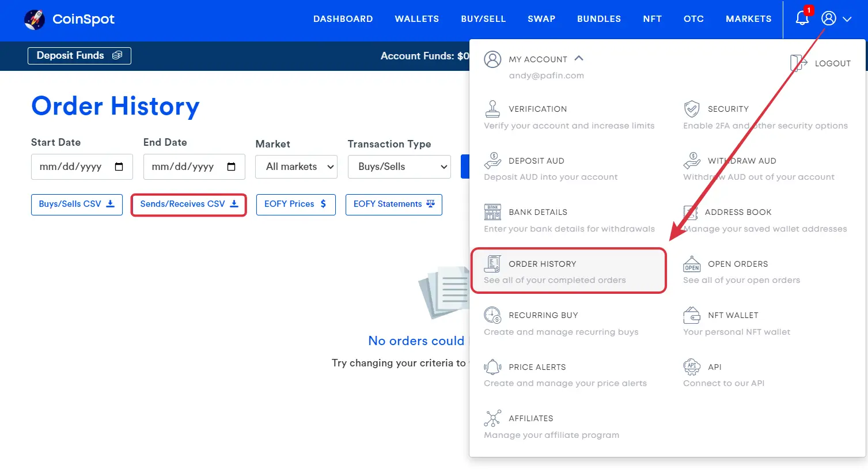The image size is (868, 473).
Task: Select the Affiliates menu label
Action: pyautogui.click(x=531, y=418)
